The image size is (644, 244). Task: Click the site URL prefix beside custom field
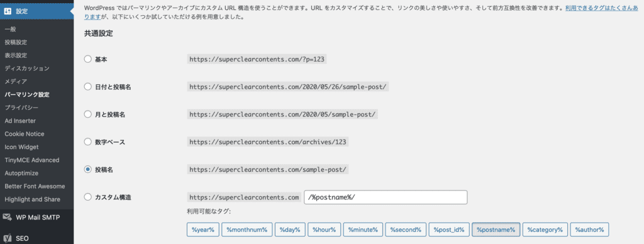[x=245, y=197]
